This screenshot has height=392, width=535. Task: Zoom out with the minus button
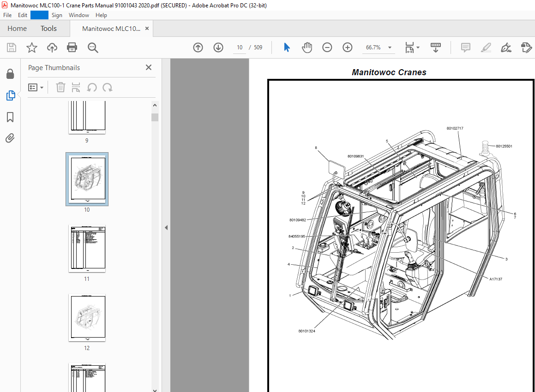point(327,48)
